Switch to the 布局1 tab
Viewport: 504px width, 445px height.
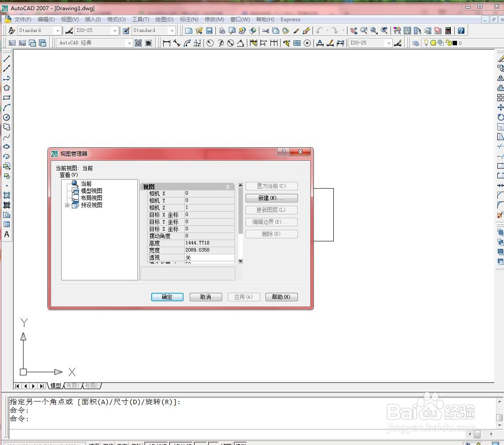tap(73, 386)
